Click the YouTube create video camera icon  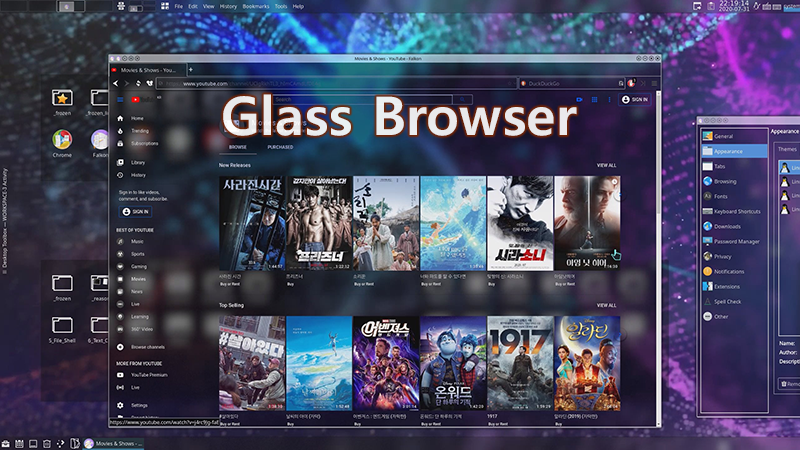pyautogui.click(x=579, y=99)
